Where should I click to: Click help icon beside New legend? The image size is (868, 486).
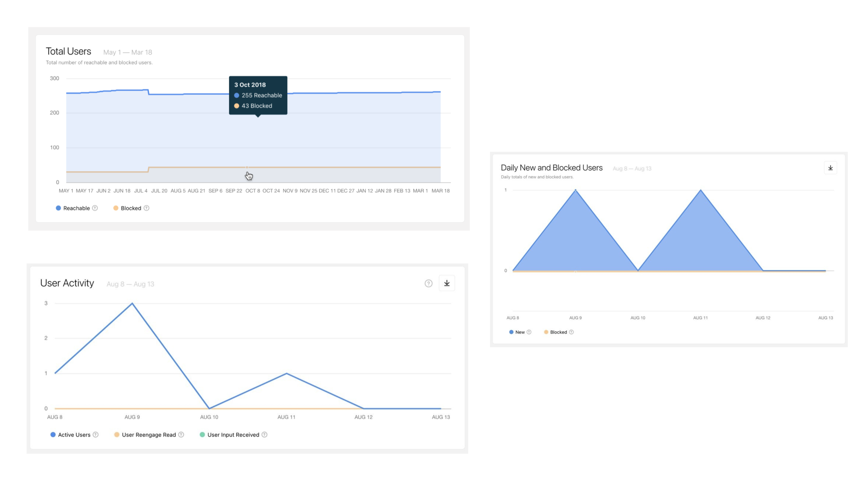pyautogui.click(x=529, y=332)
